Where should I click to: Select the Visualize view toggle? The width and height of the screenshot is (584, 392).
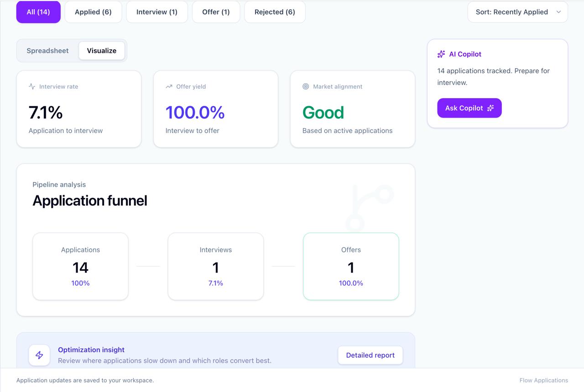point(102,51)
